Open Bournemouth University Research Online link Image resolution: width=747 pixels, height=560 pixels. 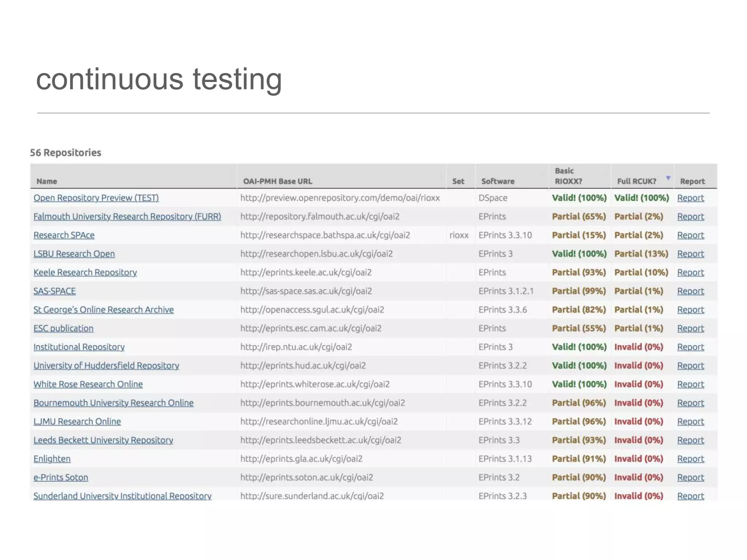[113, 402]
